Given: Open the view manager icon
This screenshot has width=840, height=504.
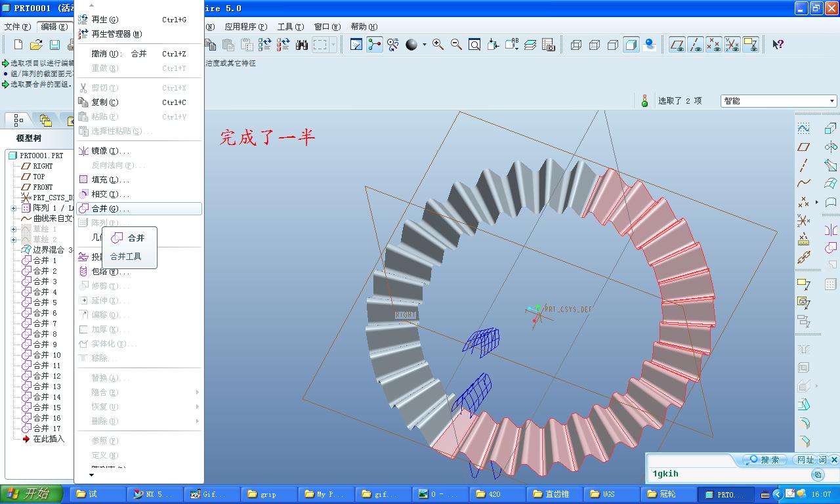Looking at the screenshot, I should [x=549, y=45].
